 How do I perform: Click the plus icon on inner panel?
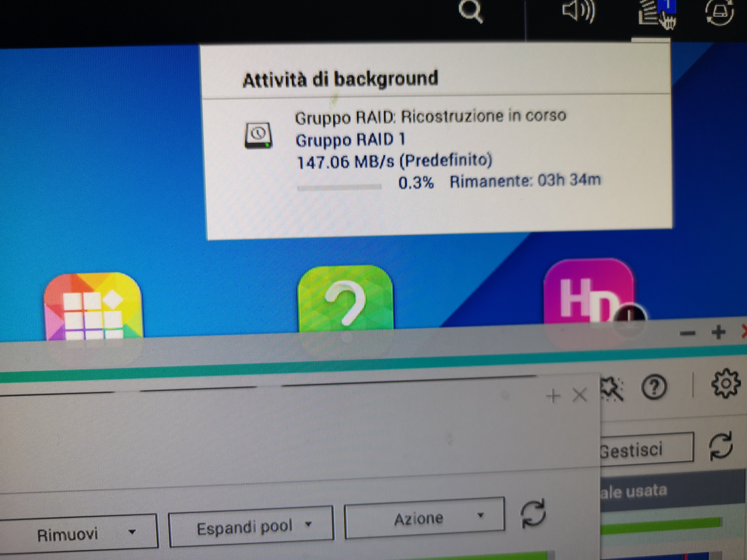pos(553,396)
